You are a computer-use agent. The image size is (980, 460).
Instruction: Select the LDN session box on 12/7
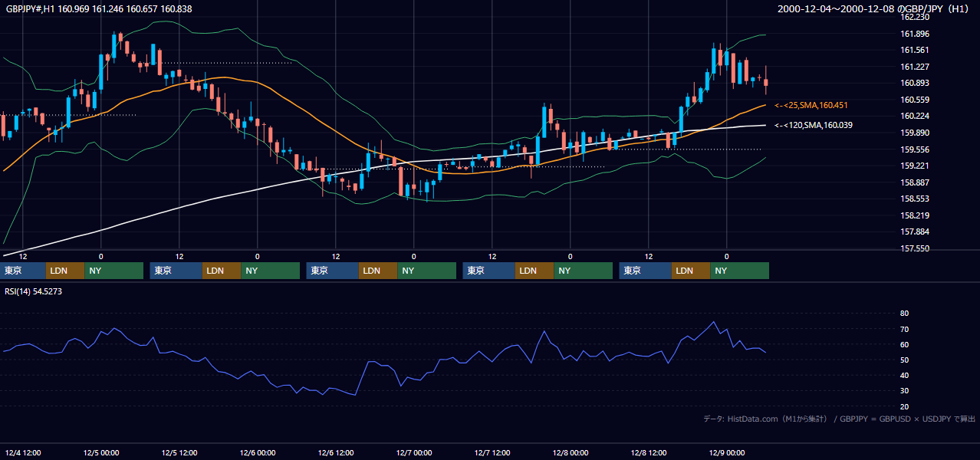tap(534, 271)
